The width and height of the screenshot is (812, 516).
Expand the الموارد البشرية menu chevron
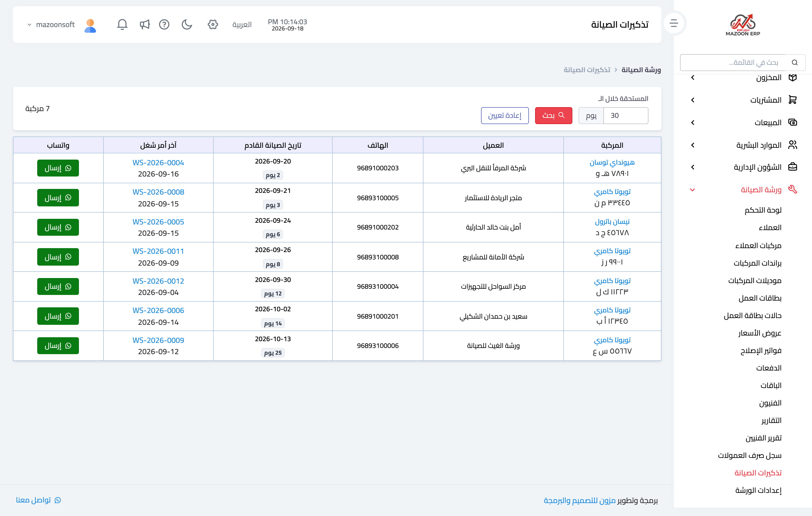[x=693, y=145]
